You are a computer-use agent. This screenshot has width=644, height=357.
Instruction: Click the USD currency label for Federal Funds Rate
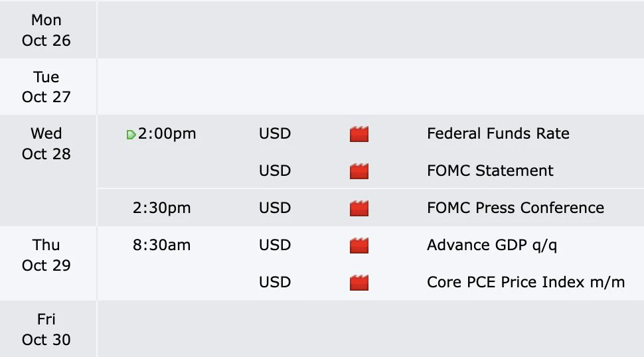275,133
